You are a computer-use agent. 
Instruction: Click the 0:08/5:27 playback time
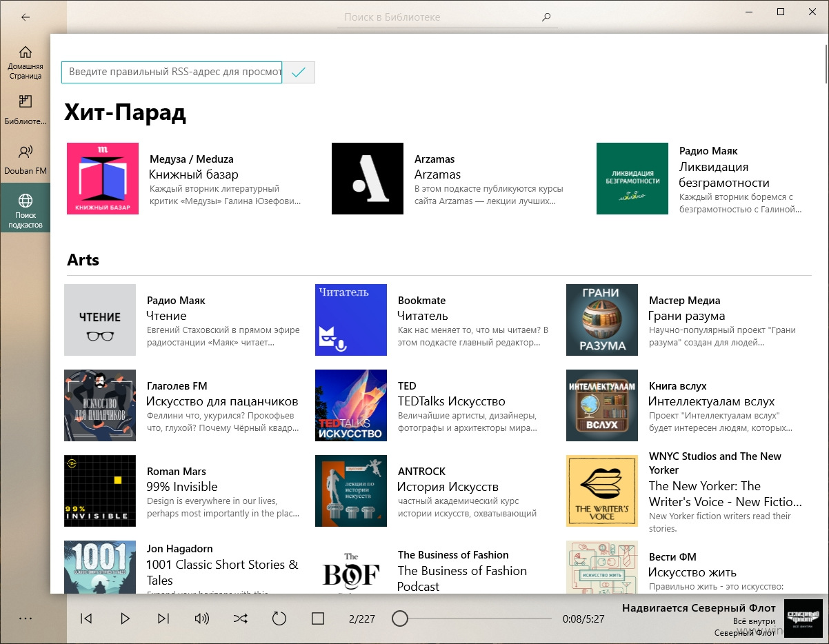click(x=583, y=619)
